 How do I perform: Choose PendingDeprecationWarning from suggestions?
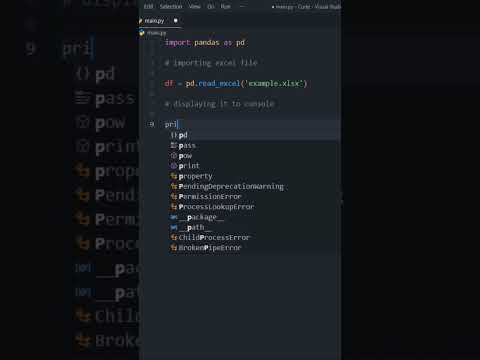(x=255, y=186)
